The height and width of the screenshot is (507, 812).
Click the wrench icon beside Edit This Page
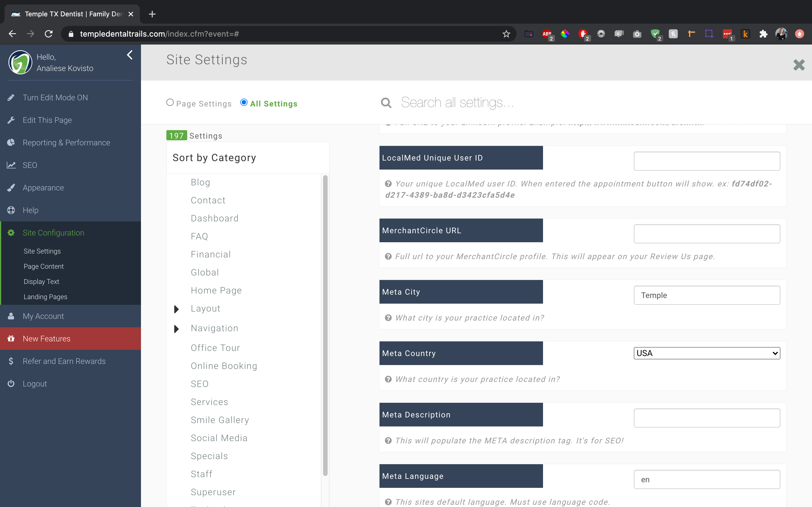[x=11, y=120]
